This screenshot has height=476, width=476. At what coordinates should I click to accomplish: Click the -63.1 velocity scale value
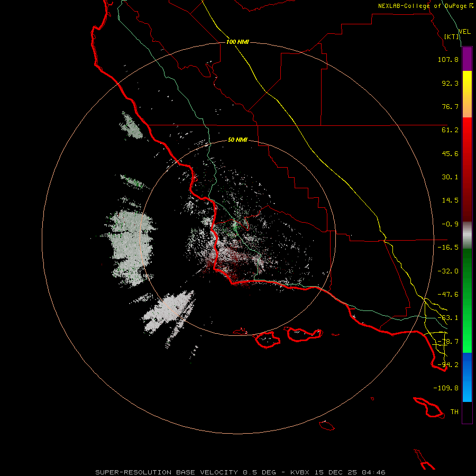click(448, 318)
